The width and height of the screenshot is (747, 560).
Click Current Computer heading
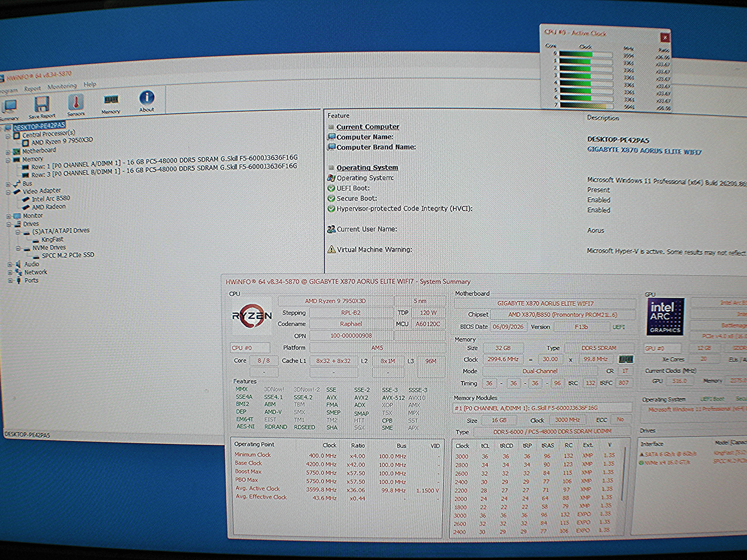pos(368,127)
